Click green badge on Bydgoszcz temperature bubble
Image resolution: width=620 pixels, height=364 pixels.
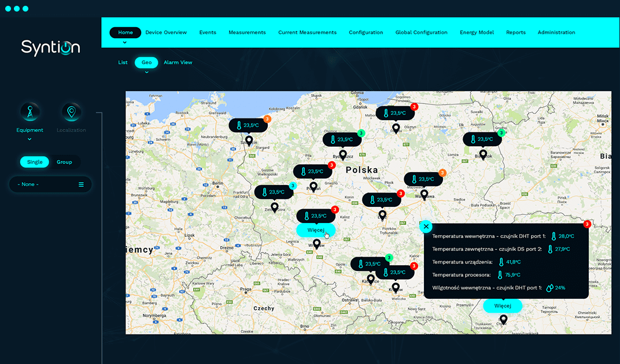[x=361, y=133]
